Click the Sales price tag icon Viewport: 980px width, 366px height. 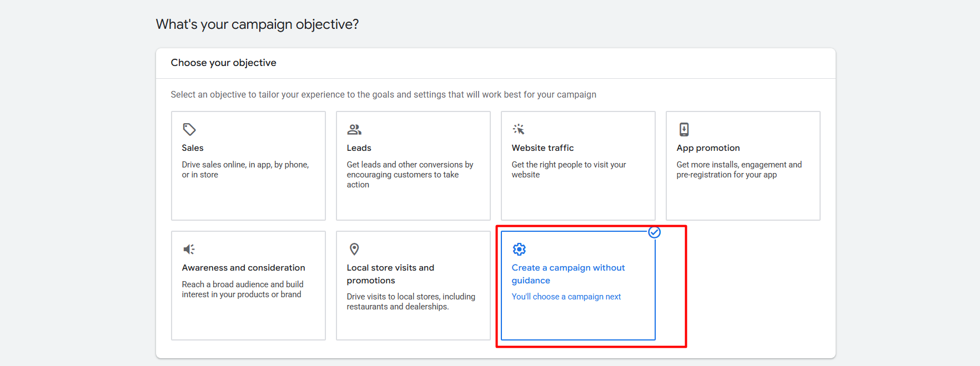click(189, 129)
